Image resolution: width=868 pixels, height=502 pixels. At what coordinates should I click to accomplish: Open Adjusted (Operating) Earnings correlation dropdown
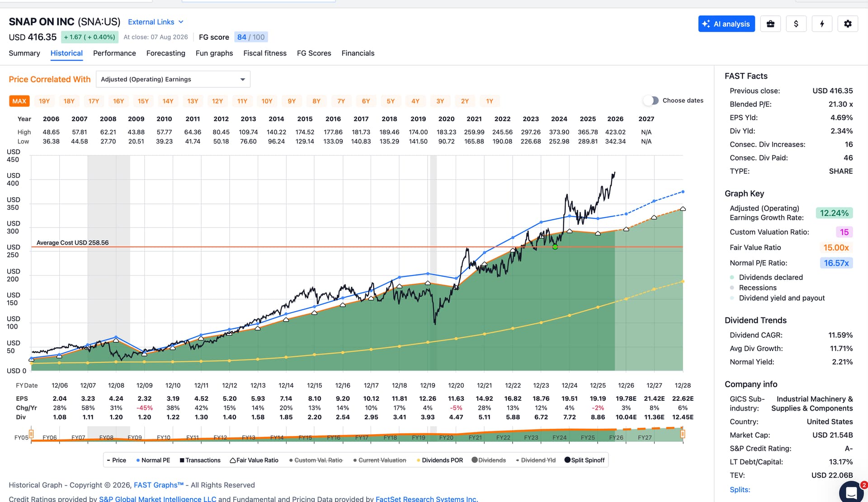(173, 79)
